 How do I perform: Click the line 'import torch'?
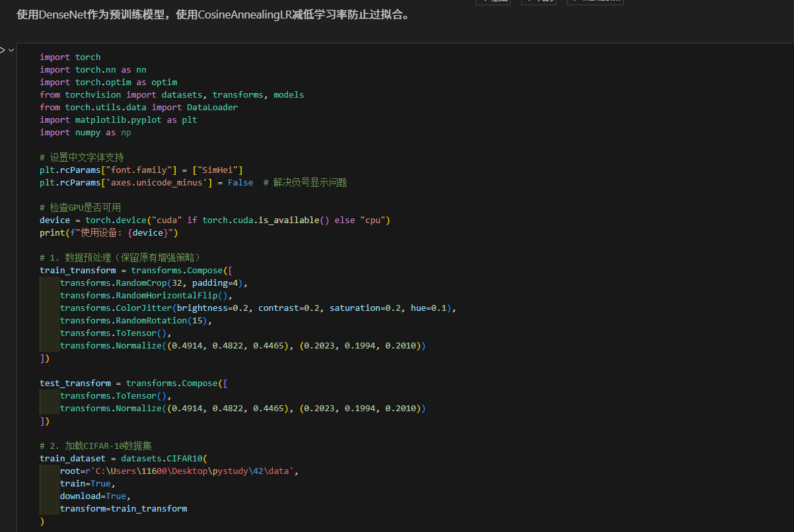pyautogui.click(x=70, y=57)
